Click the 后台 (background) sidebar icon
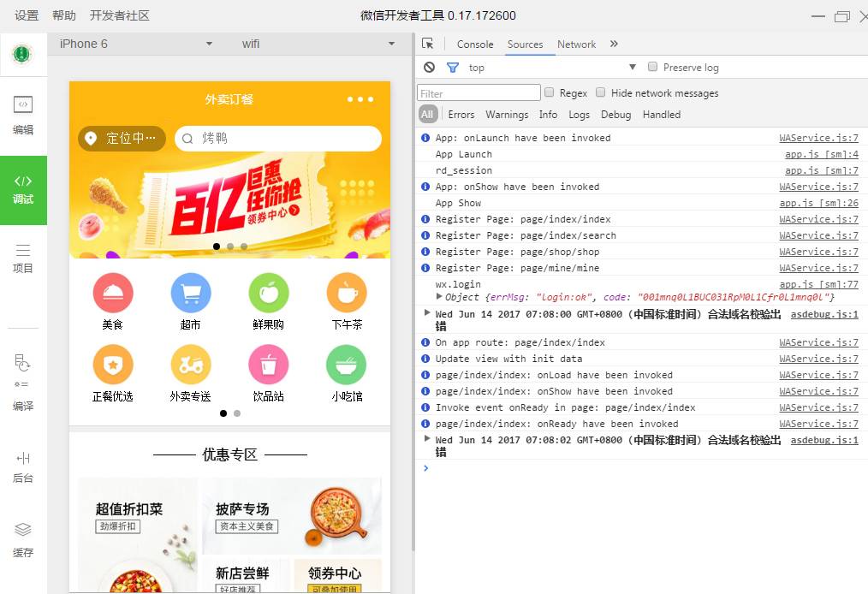 [23, 468]
